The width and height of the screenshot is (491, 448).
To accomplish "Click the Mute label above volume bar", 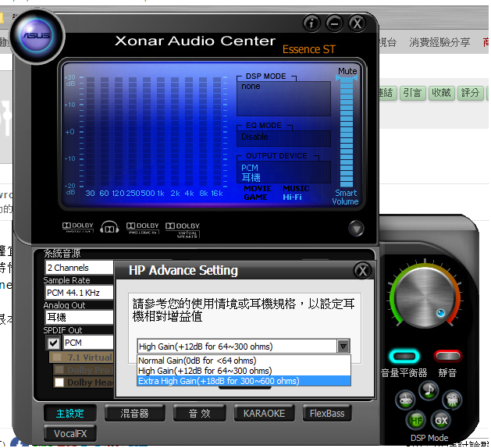I will 347,71.
